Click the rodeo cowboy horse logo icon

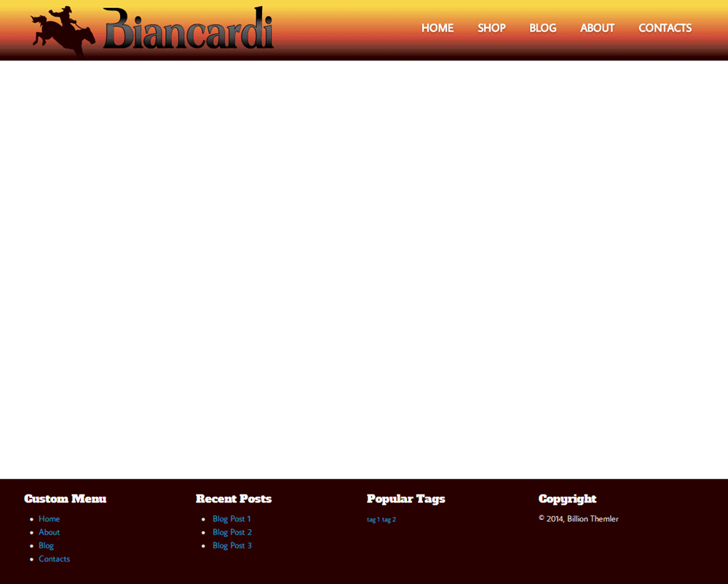coord(63,31)
